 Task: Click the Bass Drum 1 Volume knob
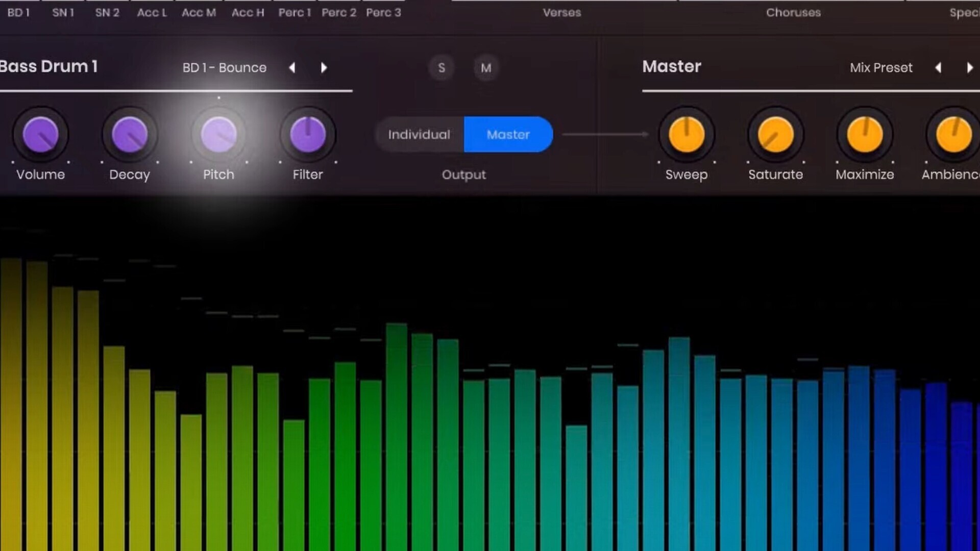[x=41, y=135]
